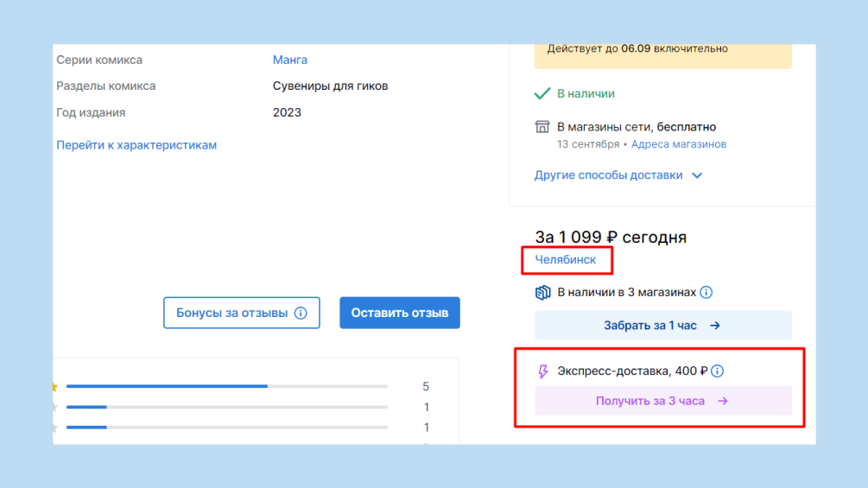This screenshot has height=488, width=868.
Task: Select the rating bar with 5 reviews
Action: 226,387
